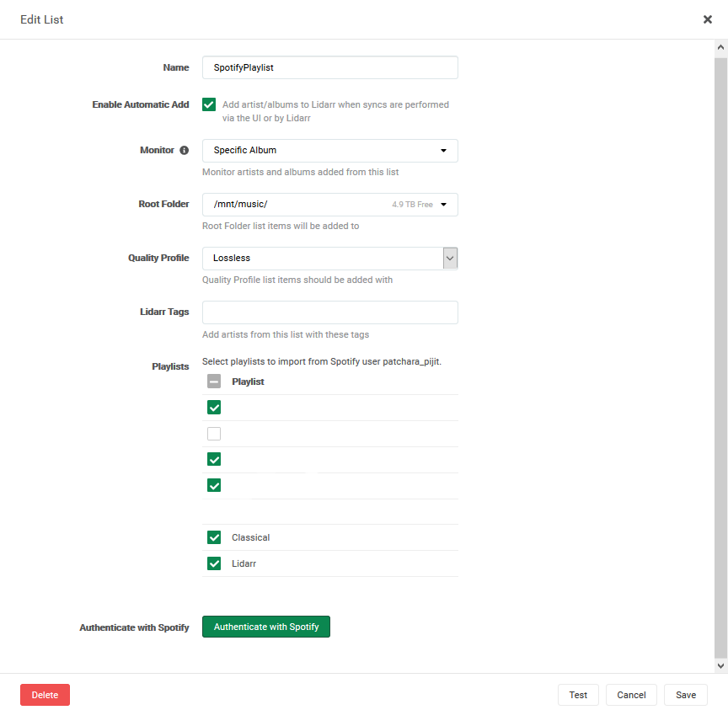Image resolution: width=728 pixels, height=710 pixels.
Task: Open the Quality Profile Lossless dropdown
Action: (x=330, y=258)
